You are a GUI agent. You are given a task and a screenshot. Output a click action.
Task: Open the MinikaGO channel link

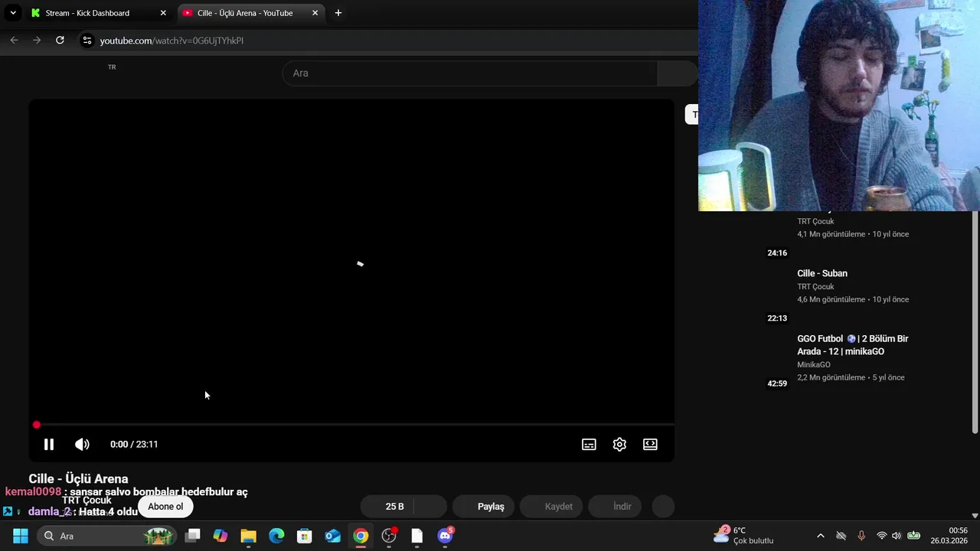tap(814, 365)
